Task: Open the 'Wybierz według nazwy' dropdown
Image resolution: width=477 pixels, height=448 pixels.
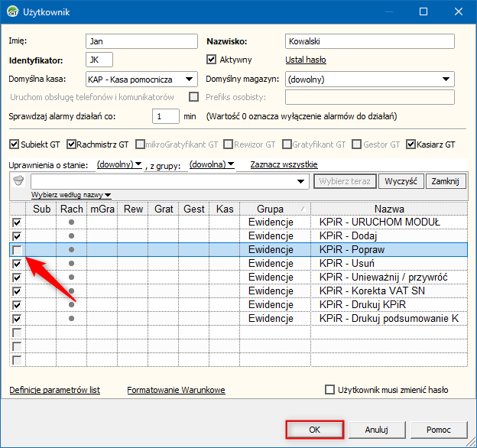Action: pyautogui.click(x=71, y=195)
